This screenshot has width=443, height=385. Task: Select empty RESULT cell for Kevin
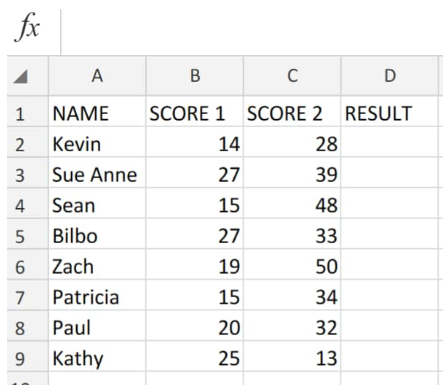(x=390, y=142)
